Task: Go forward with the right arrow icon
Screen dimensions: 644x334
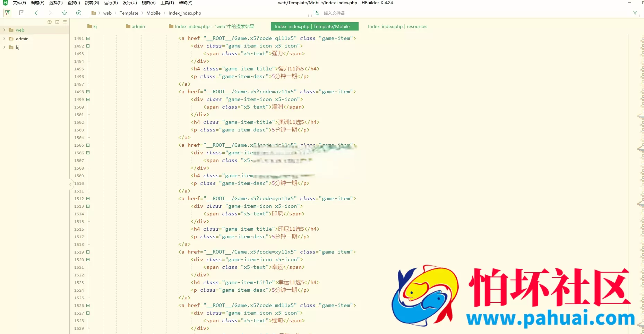Action: coord(50,13)
